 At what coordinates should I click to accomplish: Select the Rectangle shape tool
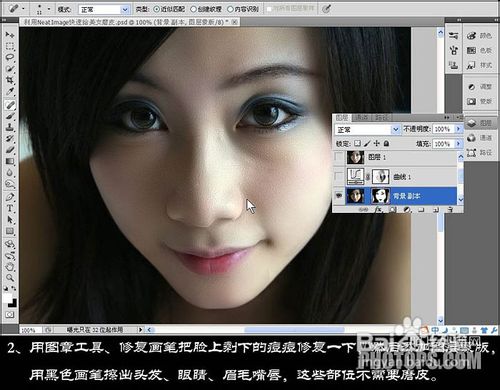[x=10, y=231]
